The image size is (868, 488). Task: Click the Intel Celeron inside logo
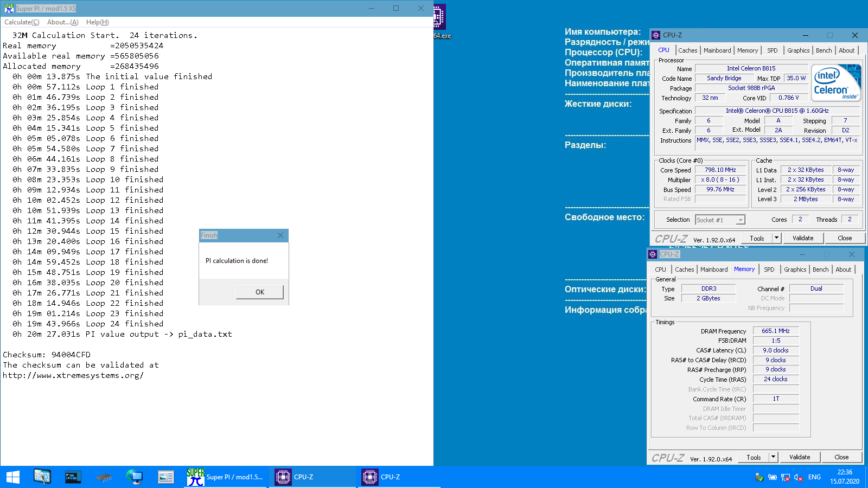pos(836,83)
